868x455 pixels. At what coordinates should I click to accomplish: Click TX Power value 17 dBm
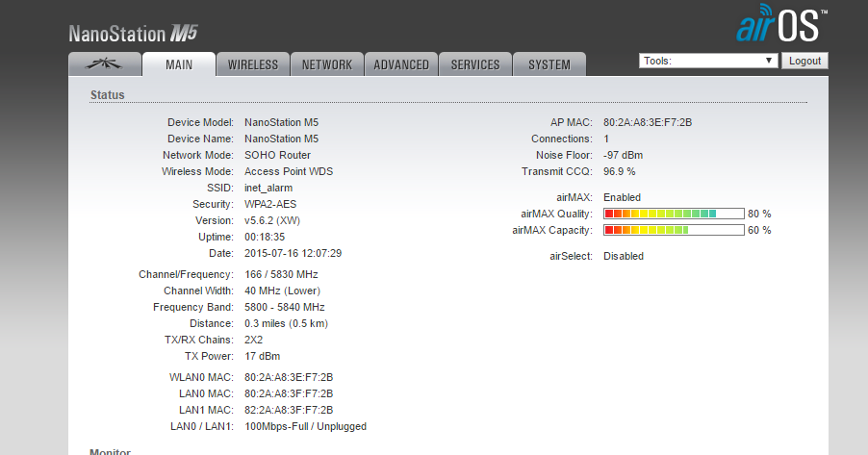[x=263, y=357]
